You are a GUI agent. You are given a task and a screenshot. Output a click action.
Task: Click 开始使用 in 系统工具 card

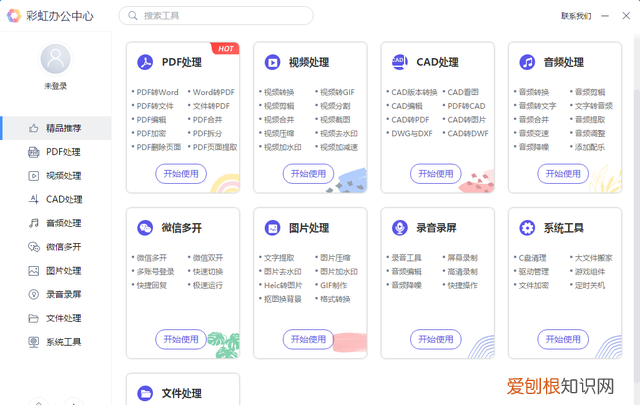tap(563, 339)
